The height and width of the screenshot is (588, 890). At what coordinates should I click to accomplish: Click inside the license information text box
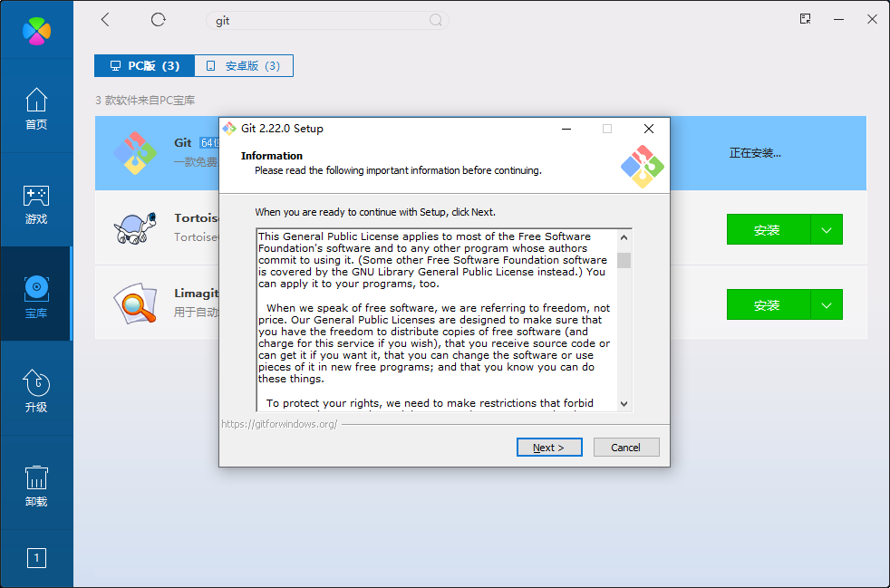coord(437,320)
